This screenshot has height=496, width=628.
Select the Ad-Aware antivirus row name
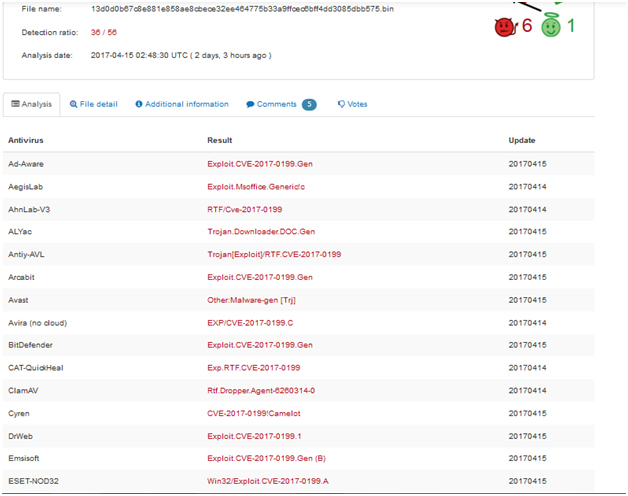[x=26, y=164]
